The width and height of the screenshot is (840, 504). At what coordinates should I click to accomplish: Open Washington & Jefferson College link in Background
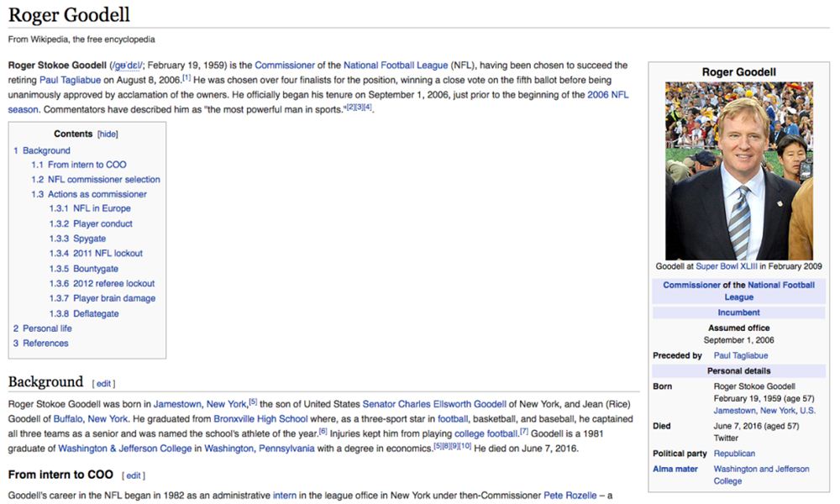point(125,449)
